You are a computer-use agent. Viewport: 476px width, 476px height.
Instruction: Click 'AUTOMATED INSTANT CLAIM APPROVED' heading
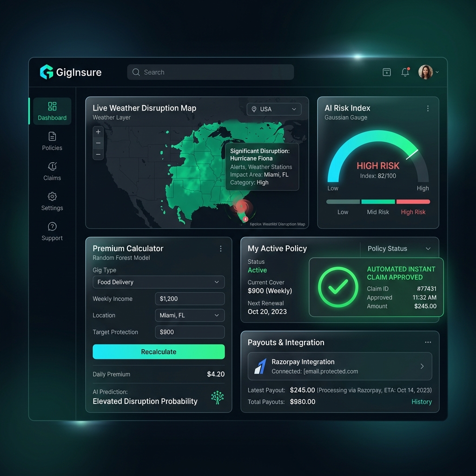[x=401, y=273]
